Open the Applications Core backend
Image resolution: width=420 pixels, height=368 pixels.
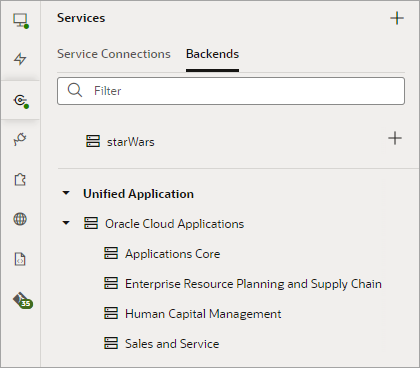pyautogui.click(x=172, y=254)
